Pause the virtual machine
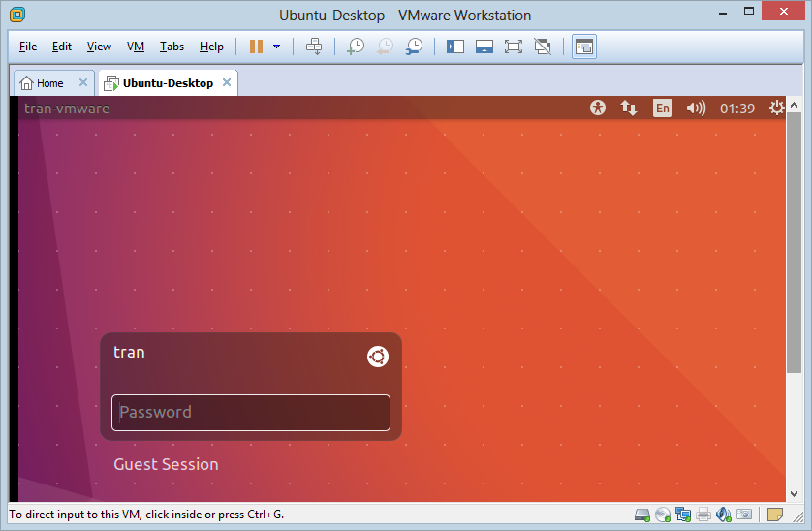This screenshot has height=531, width=812. pyautogui.click(x=256, y=47)
